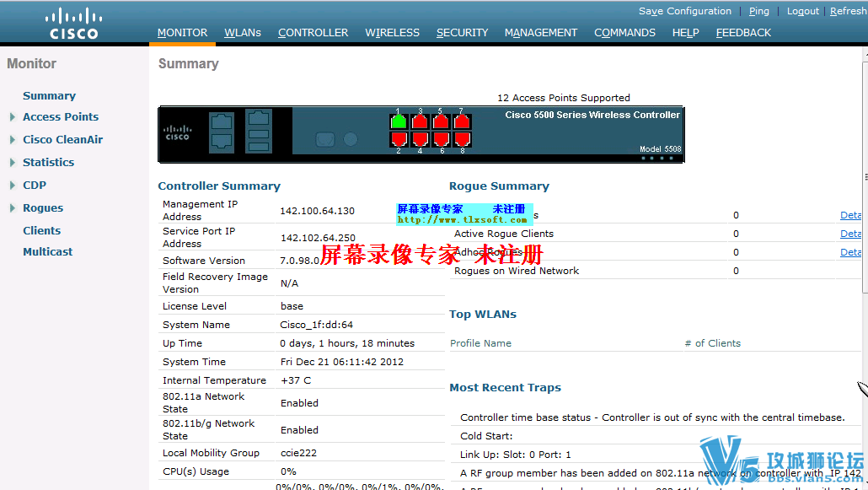This screenshot has height=490, width=868.
Task: Click Service Port IP value 142.102.64.250
Action: (x=318, y=238)
